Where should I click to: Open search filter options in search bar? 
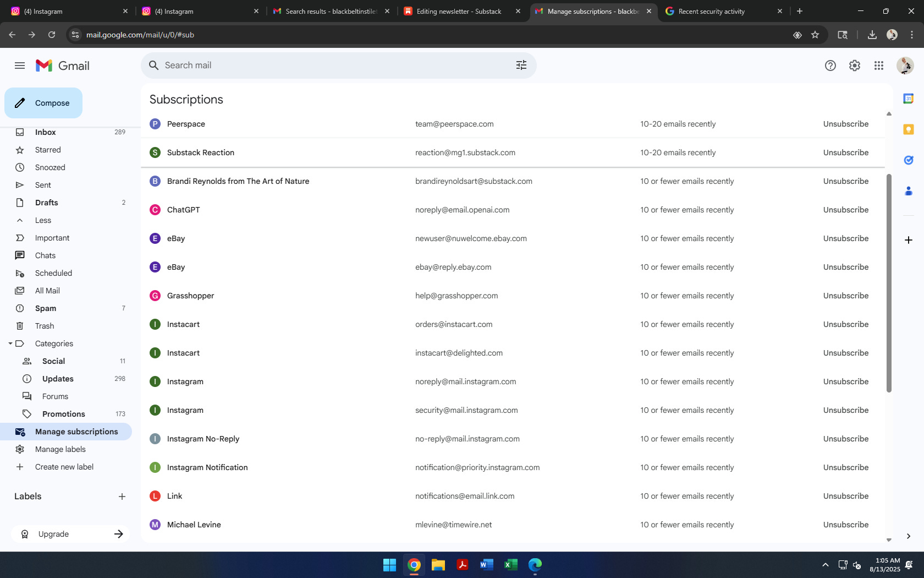click(x=521, y=65)
